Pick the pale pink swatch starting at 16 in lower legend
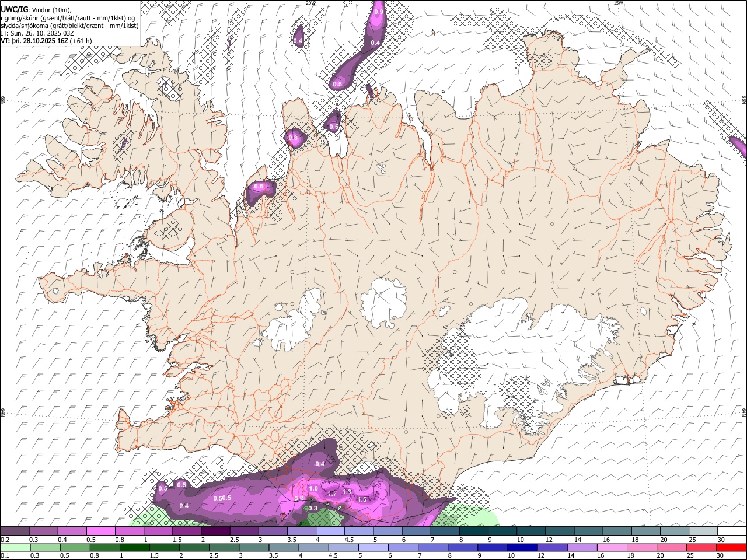Image resolution: width=747 pixels, height=560 pixels. coord(613,547)
